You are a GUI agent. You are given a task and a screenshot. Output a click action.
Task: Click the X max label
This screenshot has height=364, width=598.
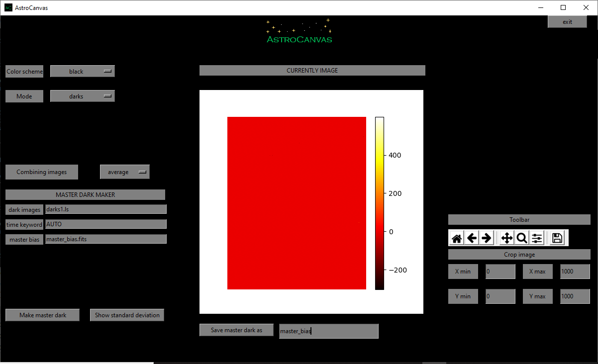(x=538, y=271)
